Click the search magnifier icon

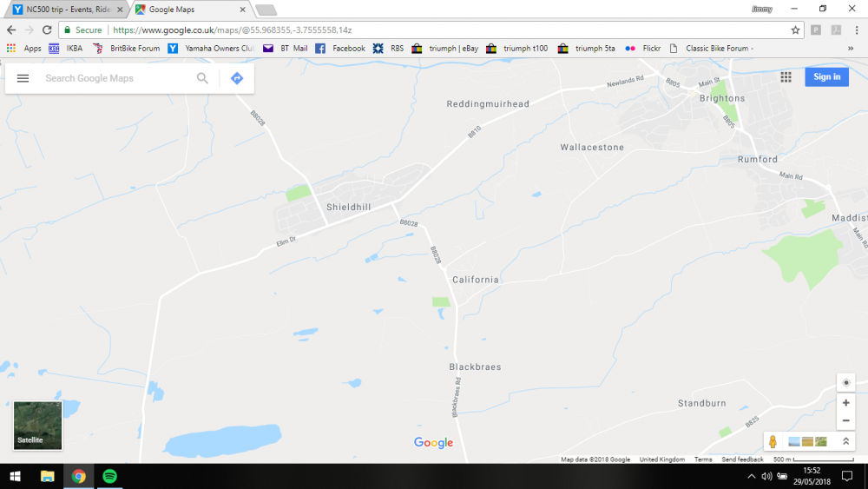click(202, 78)
